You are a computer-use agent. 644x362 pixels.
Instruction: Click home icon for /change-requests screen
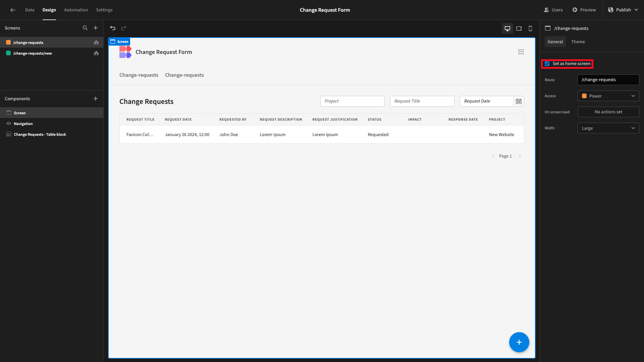click(96, 43)
